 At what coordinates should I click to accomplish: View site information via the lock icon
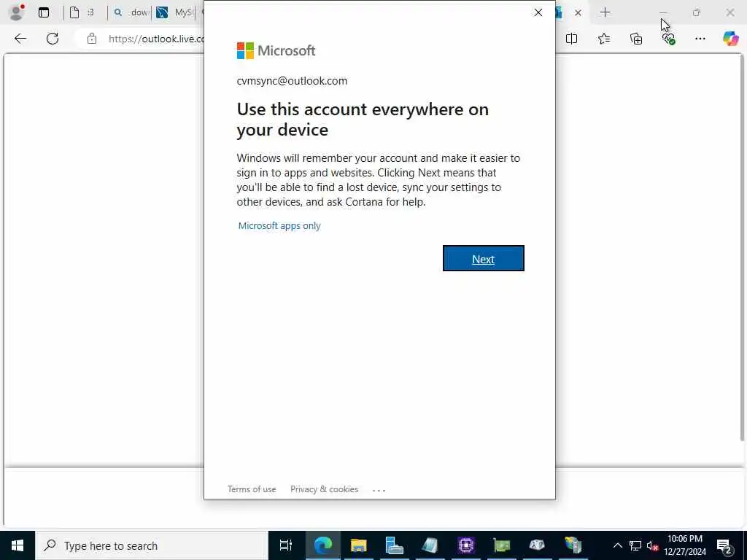click(91, 39)
